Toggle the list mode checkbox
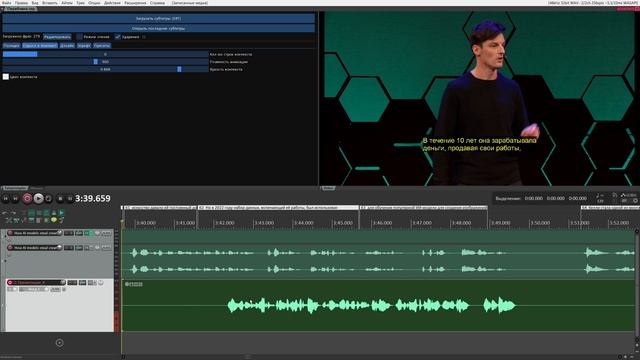This screenshot has height=360, width=640. tap(80, 37)
